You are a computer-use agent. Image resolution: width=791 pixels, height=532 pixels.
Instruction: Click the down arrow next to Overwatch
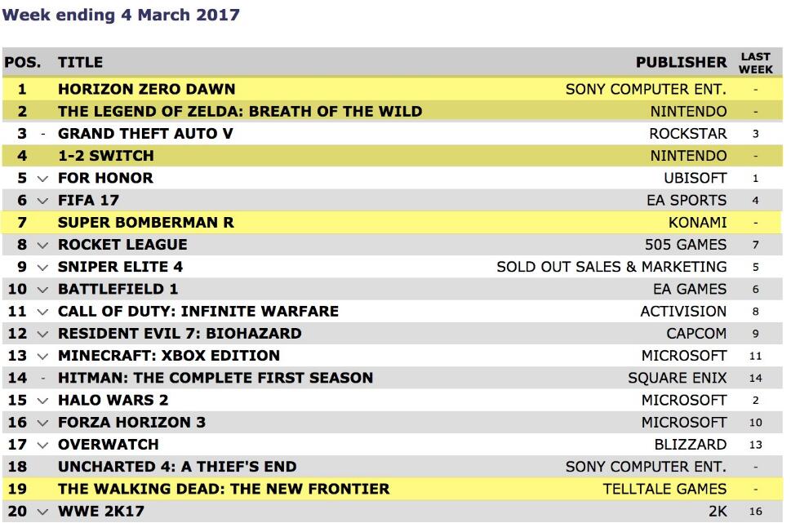point(42,446)
